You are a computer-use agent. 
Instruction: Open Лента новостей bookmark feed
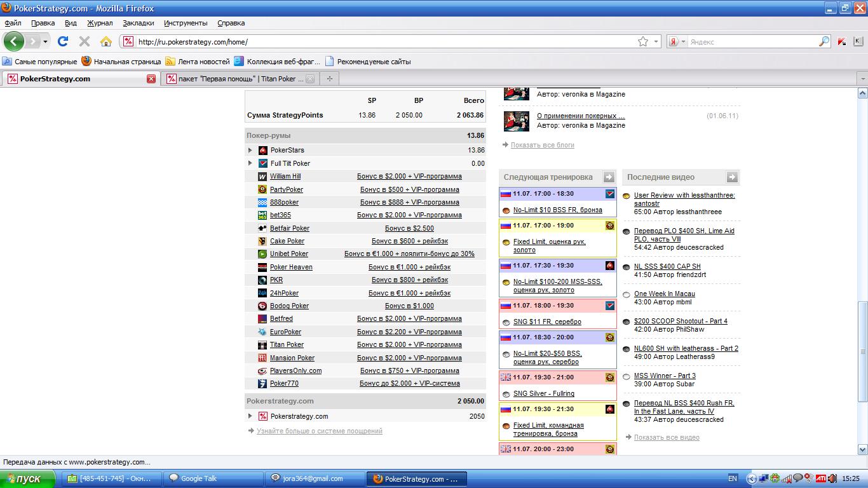click(198, 62)
